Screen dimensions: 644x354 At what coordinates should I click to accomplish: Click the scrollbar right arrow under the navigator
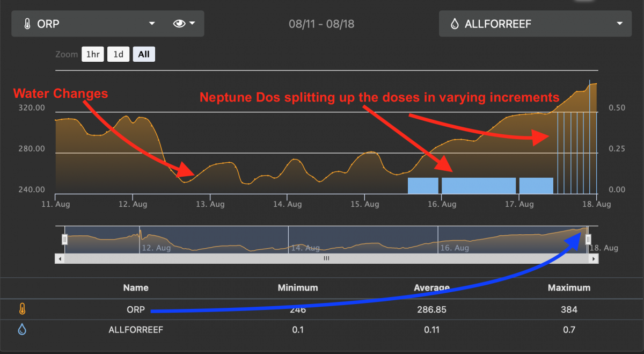(x=593, y=258)
